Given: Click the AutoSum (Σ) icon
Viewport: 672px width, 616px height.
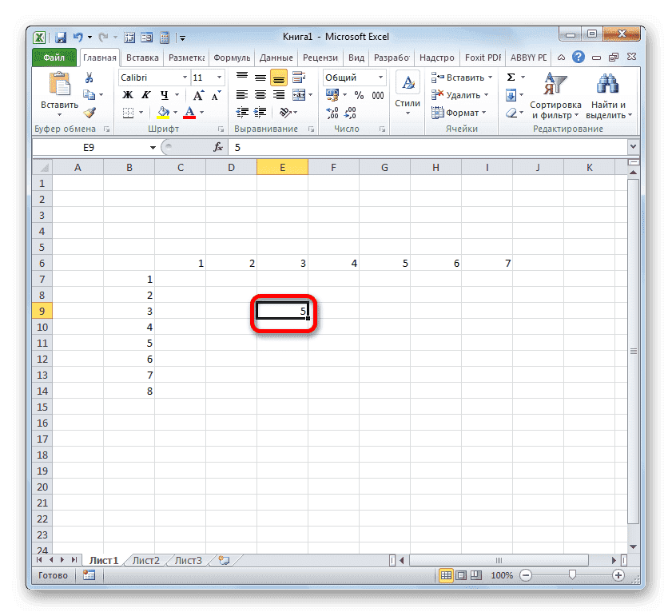Looking at the screenshot, I should point(510,77).
